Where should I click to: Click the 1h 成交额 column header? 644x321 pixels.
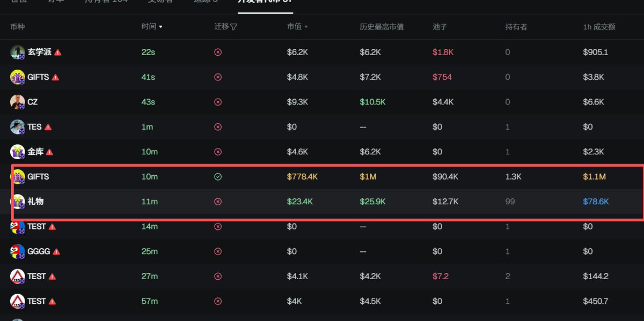click(599, 27)
